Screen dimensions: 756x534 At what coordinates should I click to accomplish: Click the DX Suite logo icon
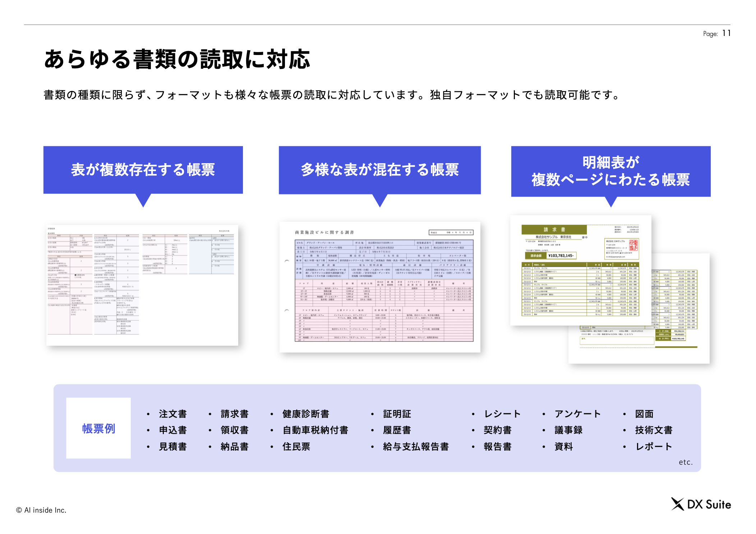pos(678,504)
